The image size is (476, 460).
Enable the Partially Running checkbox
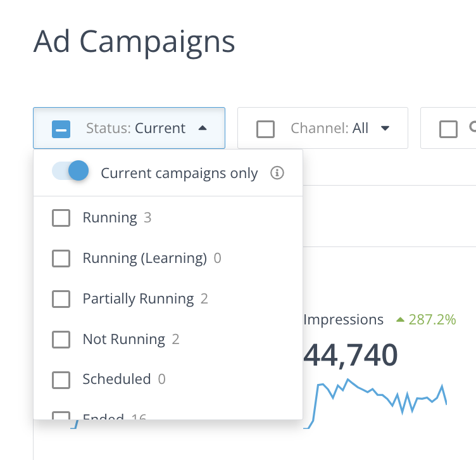click(x=61, y=299)
